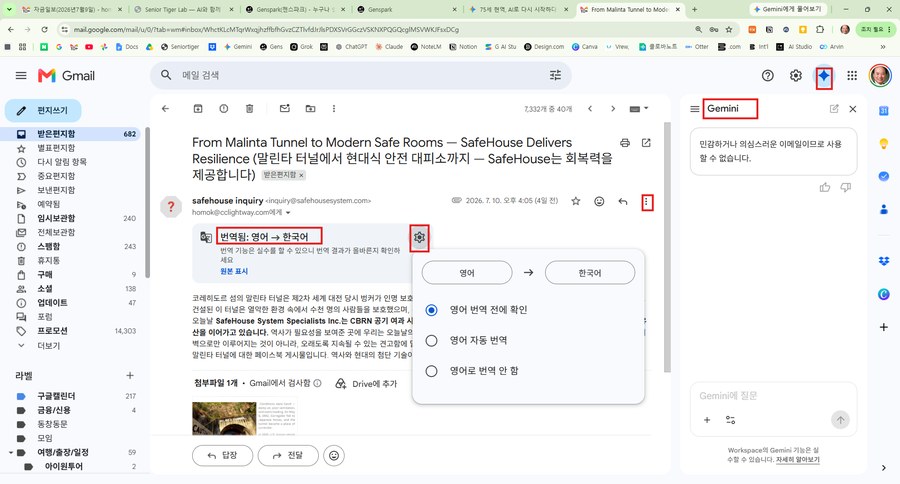Click Drive에 추가 button
The width and height of the screenshot is (900, 484).
coord(366,384)
